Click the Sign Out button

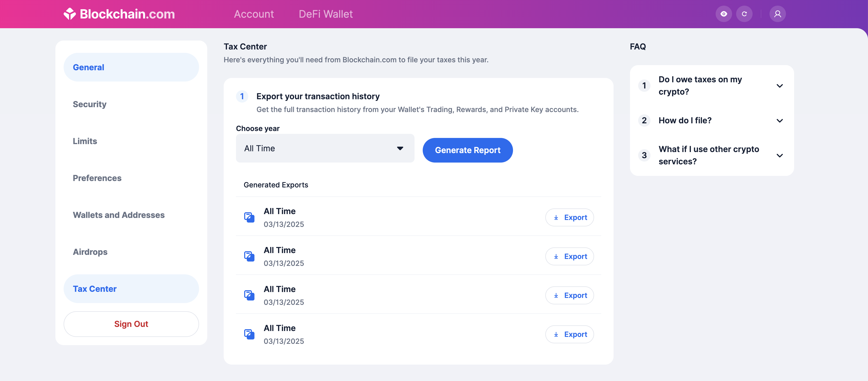pyautogui.click(x=131, y=324)
